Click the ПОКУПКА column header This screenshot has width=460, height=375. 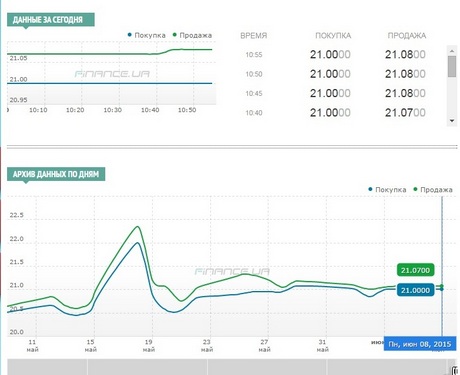(333, 36)
